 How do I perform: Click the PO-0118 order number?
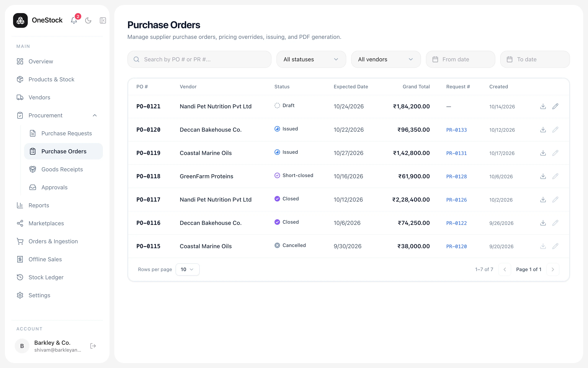(148, 176)
